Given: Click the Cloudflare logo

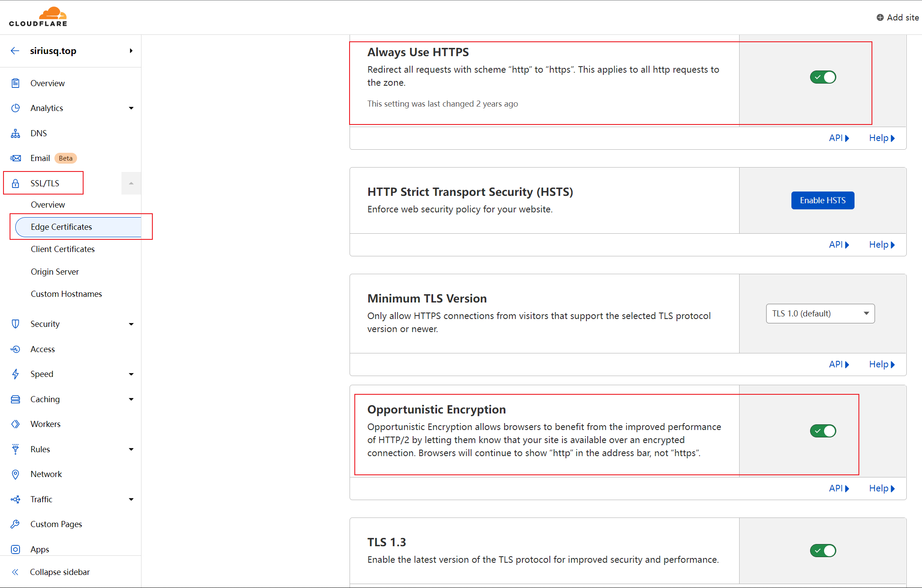Looking at the screenshot, I should pyautogui.click(x=38, y=17).
